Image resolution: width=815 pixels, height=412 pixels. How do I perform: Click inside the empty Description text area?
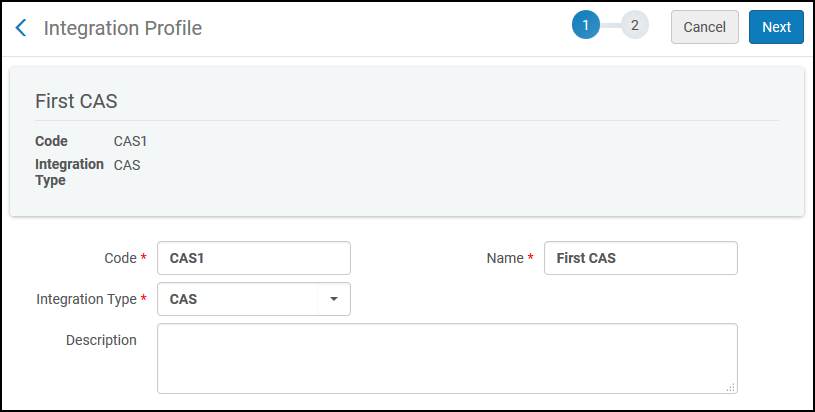pyautogui.click(x=447, y=358)
